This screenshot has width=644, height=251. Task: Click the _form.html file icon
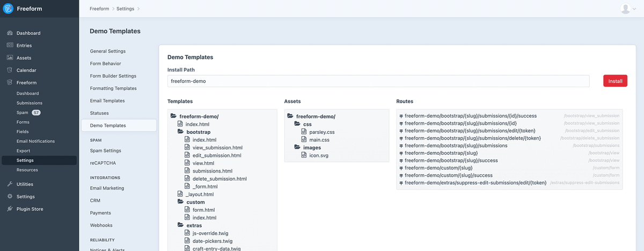(x=187, y=187)
